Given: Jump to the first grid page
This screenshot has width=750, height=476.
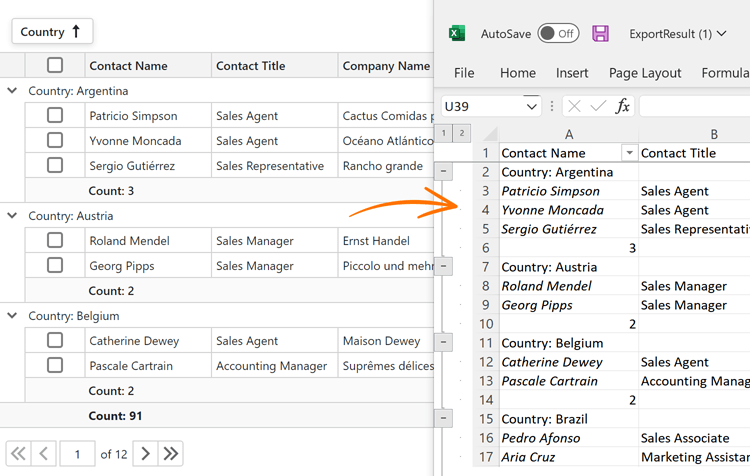Looking at the screenshot, I should coord(18,454).
